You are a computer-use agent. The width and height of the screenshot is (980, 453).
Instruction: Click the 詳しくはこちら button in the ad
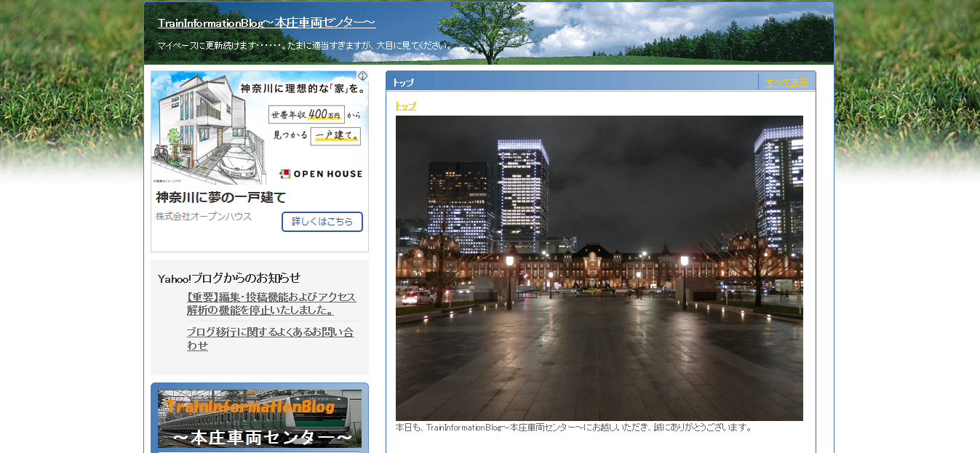tap(322, 222)
